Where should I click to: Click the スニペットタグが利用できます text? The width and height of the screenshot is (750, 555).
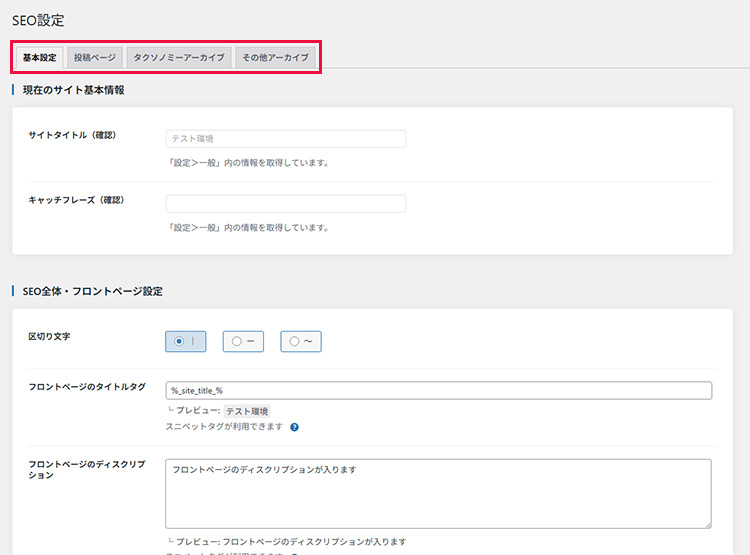pos(224,427)
